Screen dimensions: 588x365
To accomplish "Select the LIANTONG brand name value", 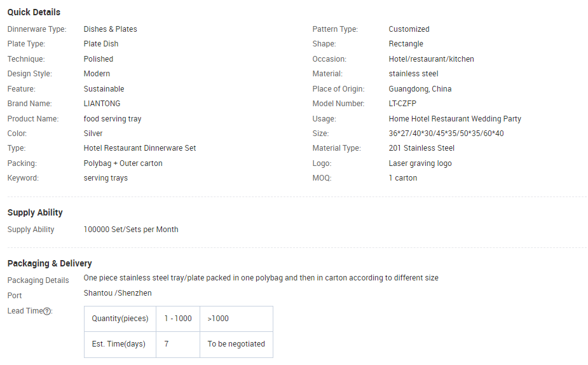I will click(x=102, y=104).
